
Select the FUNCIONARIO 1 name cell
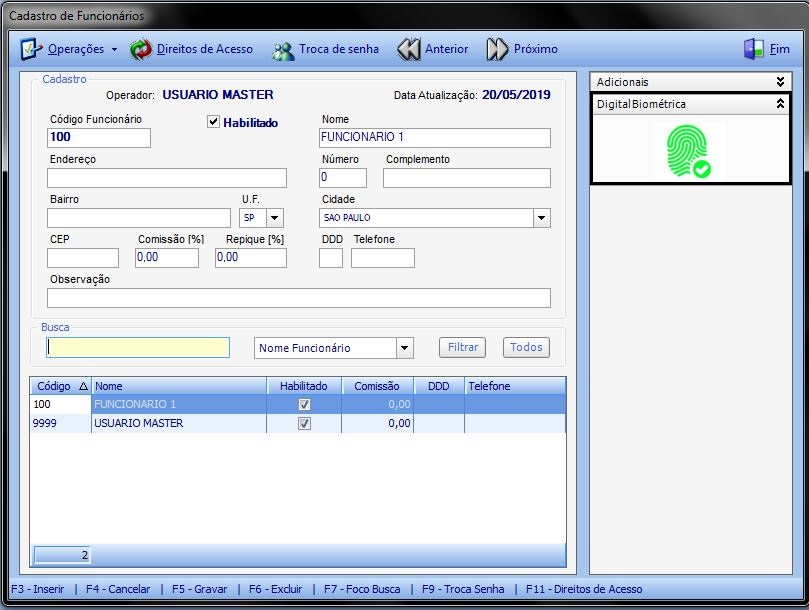pos(179,404)
